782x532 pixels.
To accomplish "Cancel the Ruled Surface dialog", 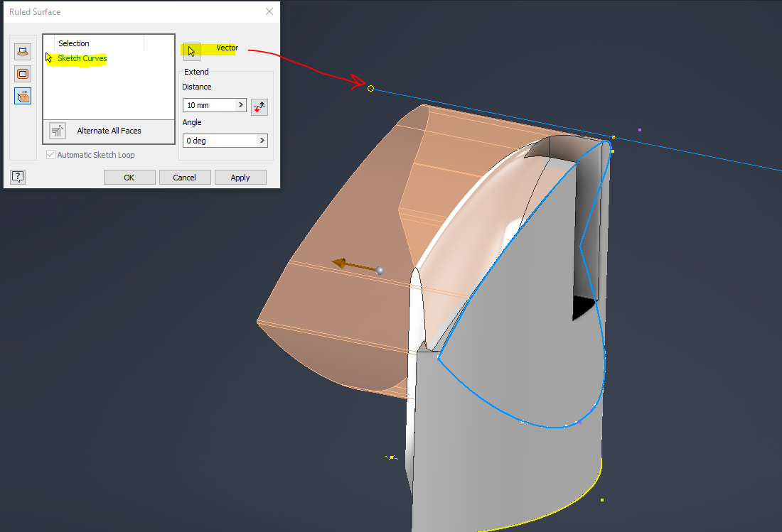I will [184, 177].
